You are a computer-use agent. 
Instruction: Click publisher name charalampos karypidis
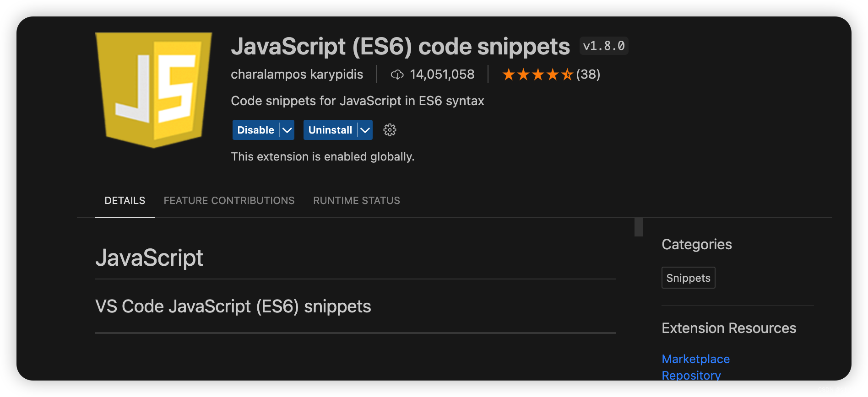[297, 74]
